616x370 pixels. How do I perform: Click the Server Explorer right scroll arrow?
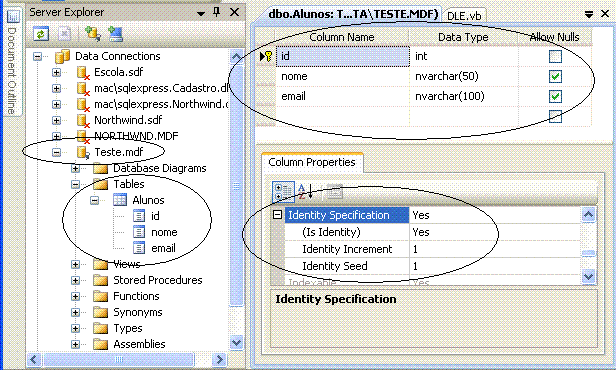click(x=219, y=359)
